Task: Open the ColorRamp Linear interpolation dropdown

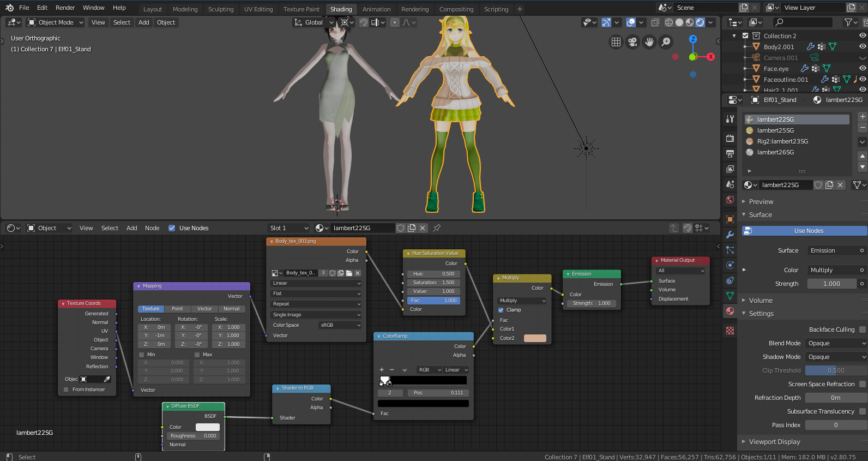Action: pos(456,370)
